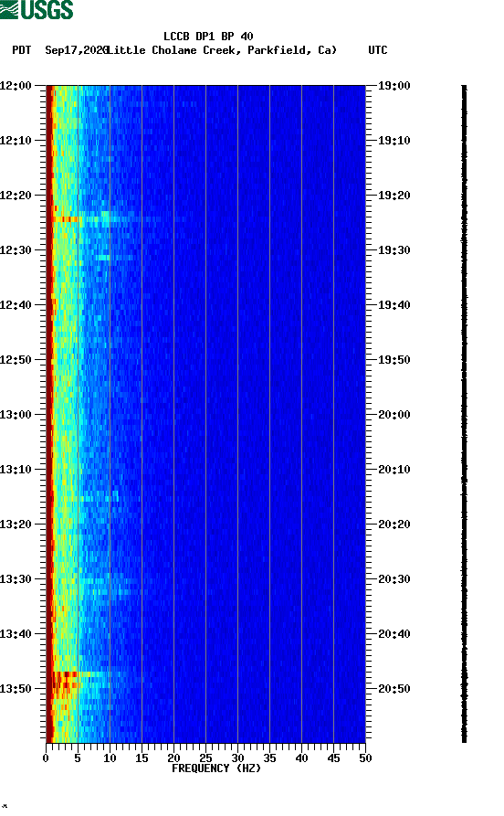Click the frequency axis value 10

(110, 758)
